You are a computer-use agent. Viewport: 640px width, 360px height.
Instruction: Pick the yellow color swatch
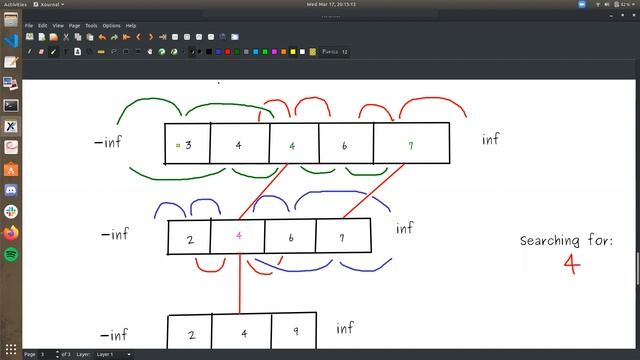(293, 52)
